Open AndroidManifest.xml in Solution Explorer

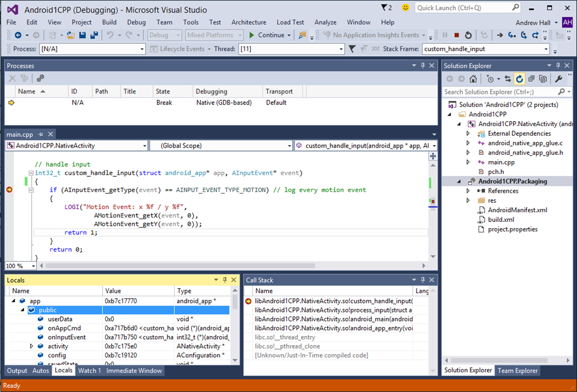coord(517,210)
